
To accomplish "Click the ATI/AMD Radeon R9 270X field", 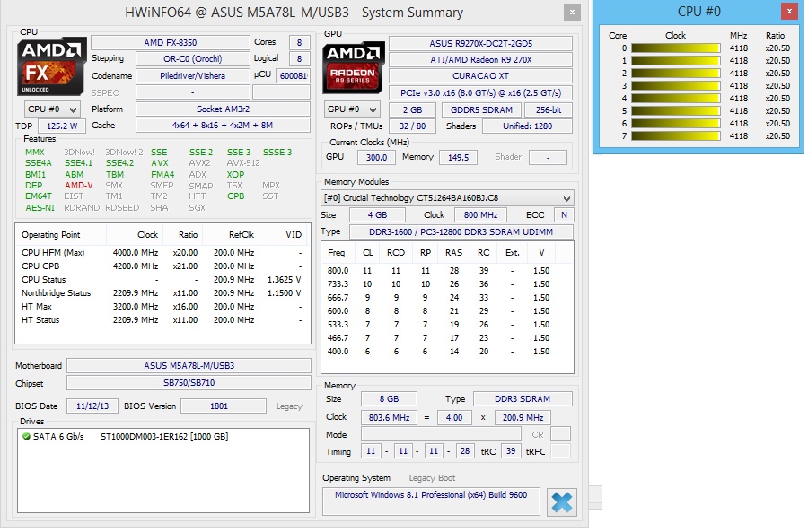I will [x=481, y=60].
